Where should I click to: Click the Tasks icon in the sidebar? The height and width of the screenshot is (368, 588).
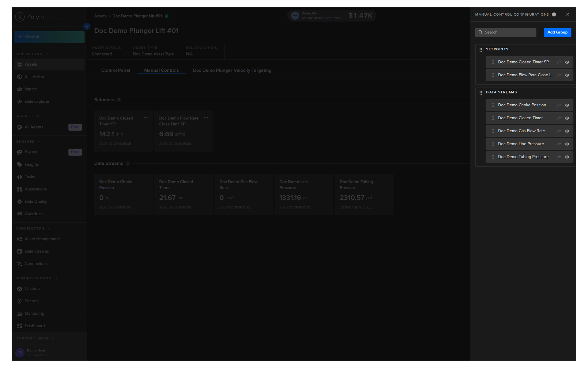point(20,177)
